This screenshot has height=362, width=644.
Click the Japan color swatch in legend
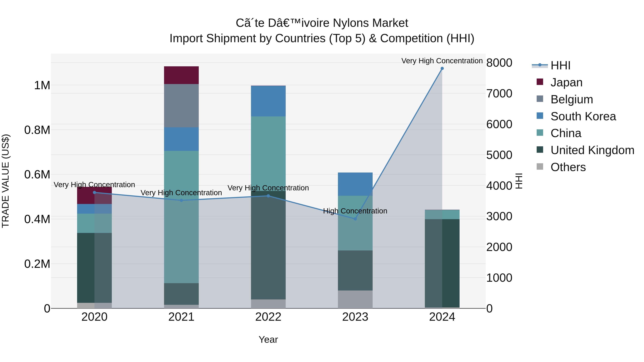540,82
